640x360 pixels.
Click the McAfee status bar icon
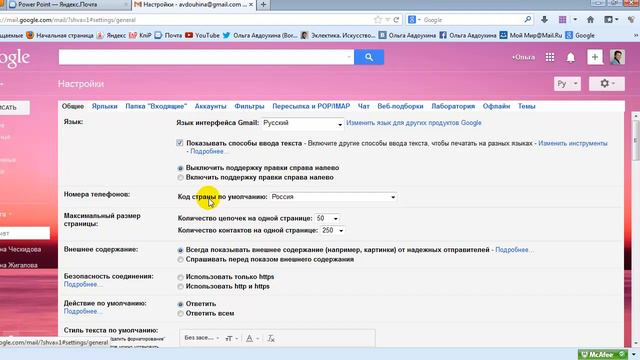pos(602,354)
